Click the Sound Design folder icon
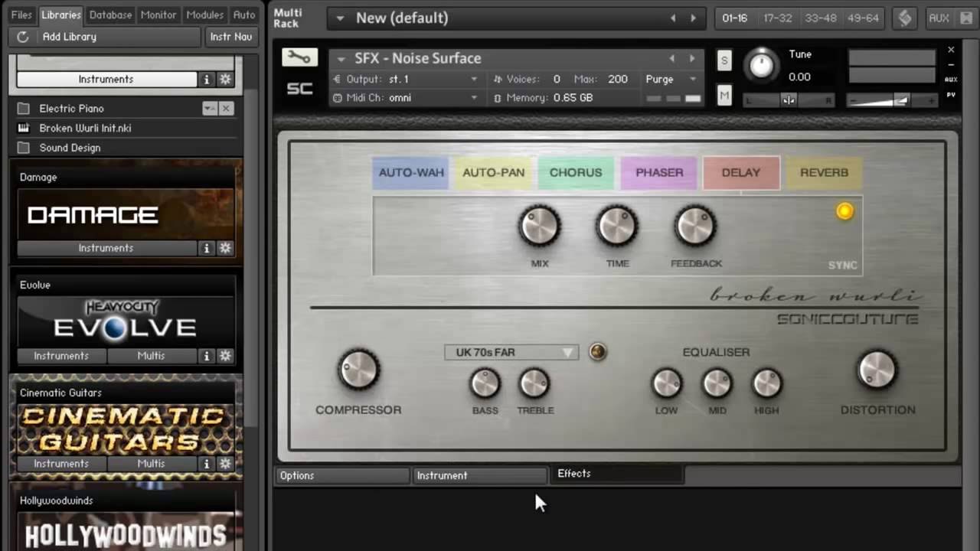This screenshot has width=980, height=551. pos(24,148)
